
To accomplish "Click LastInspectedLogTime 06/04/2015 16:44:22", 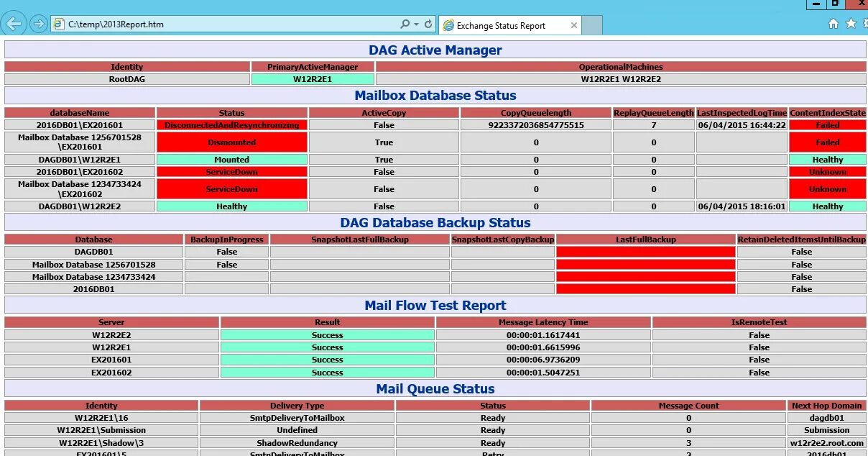I will point(742,125).
